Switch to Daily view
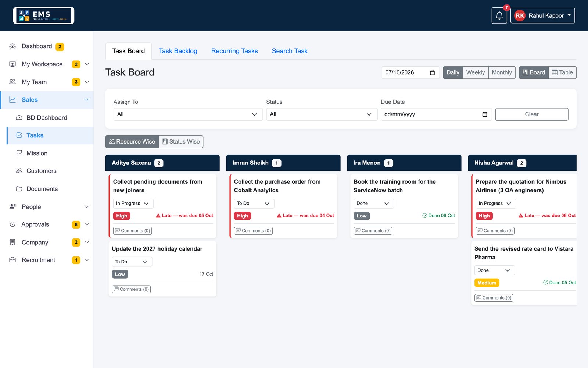588x368 pixels. pos(453,72)
